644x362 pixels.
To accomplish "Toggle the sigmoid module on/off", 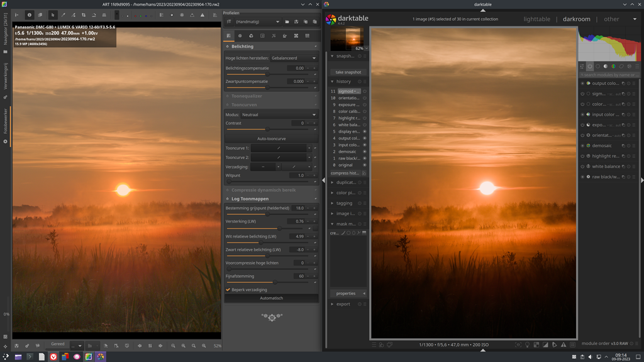I will click(582, 94).
